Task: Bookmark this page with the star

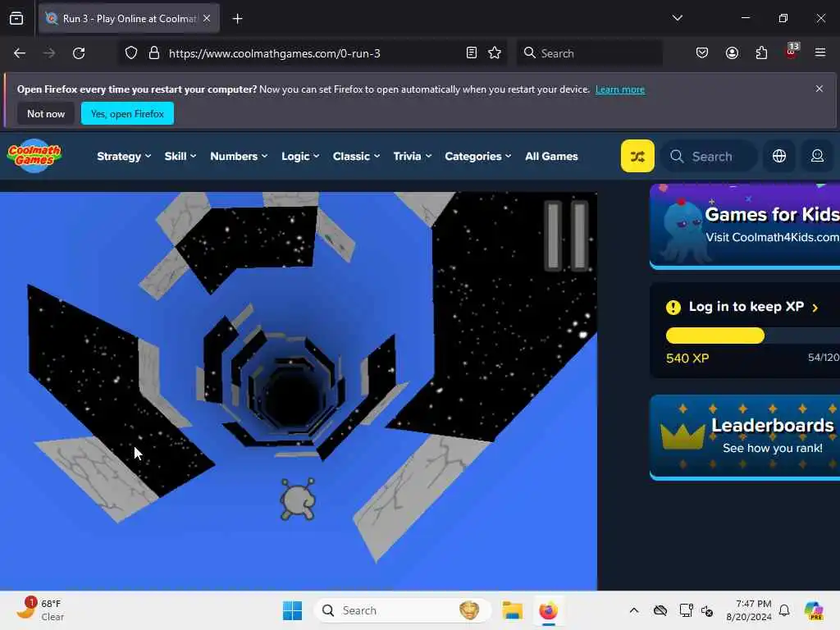Action: point(494,53)
